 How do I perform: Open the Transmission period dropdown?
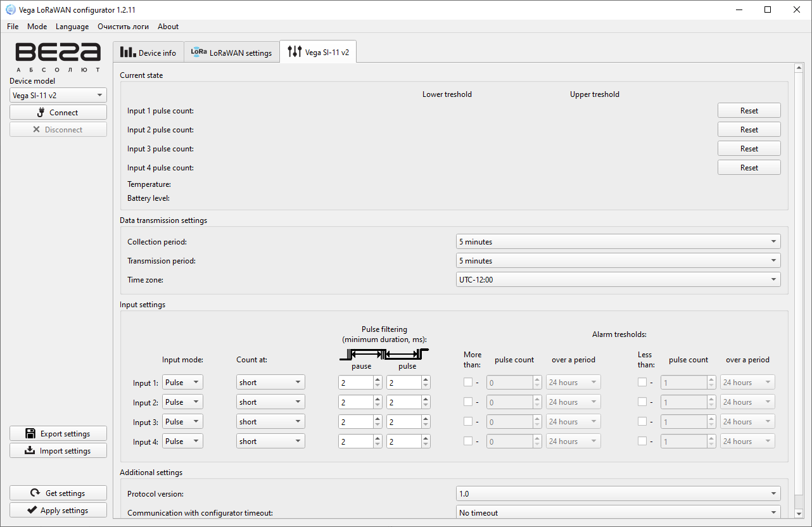pyautogui.click(x=618, y=261)
